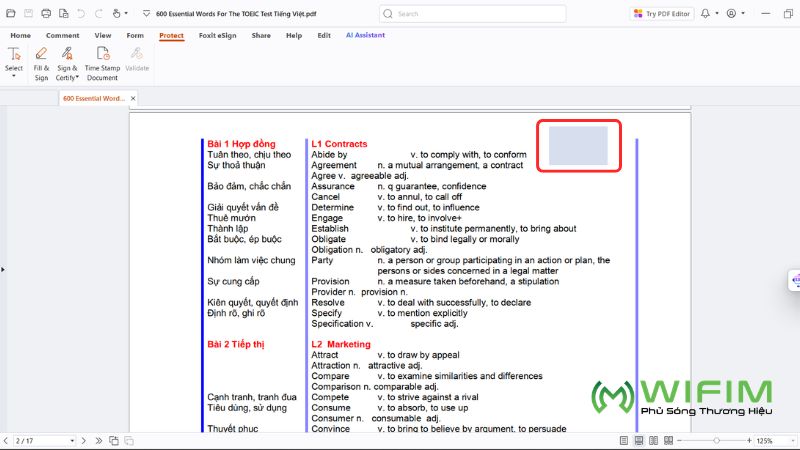This screenshot has height=450, width=800.
Task: Switch to the Comment ribbon tab
Action: (62, 35)
